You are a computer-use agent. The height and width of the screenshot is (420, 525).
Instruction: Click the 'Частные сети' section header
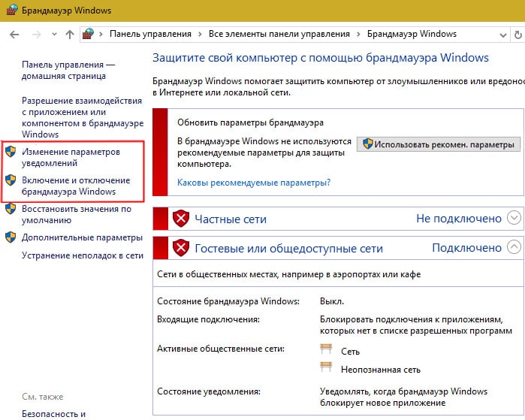click(231, 219)
